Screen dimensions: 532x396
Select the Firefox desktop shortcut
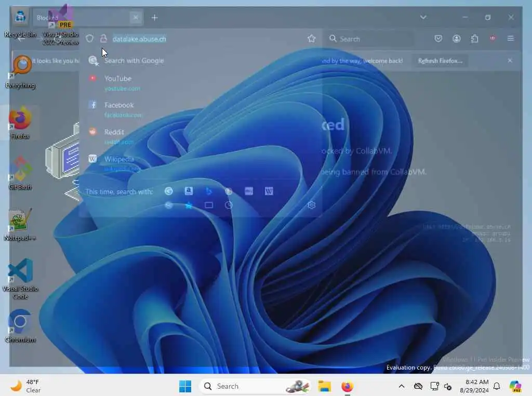[x=20, y=122]
